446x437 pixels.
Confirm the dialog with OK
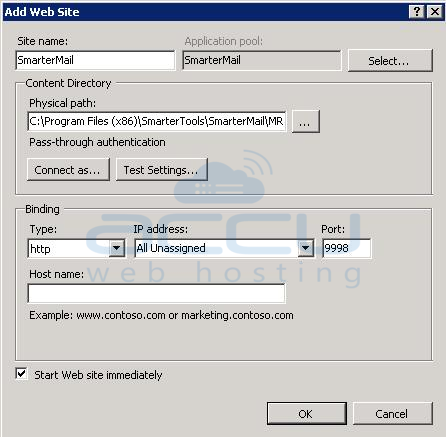307,414
